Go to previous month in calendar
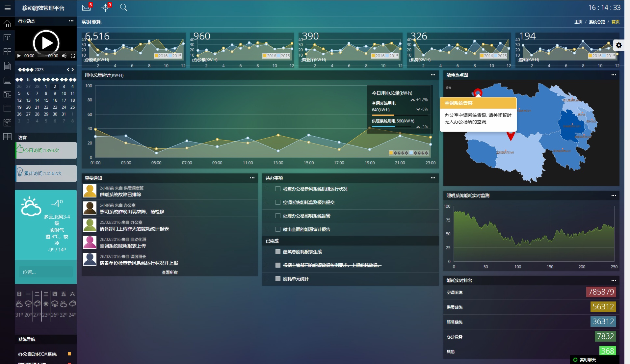The image size is (630, 364). click(x=68, y=69)
